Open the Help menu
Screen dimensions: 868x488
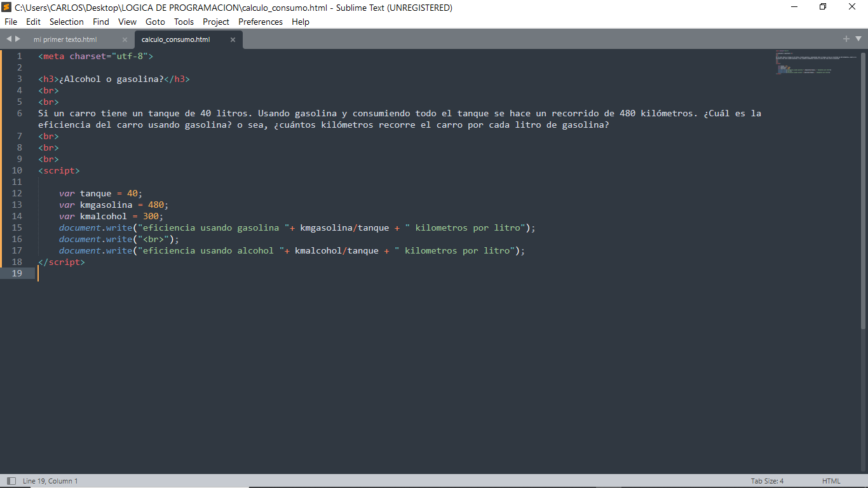301,22
